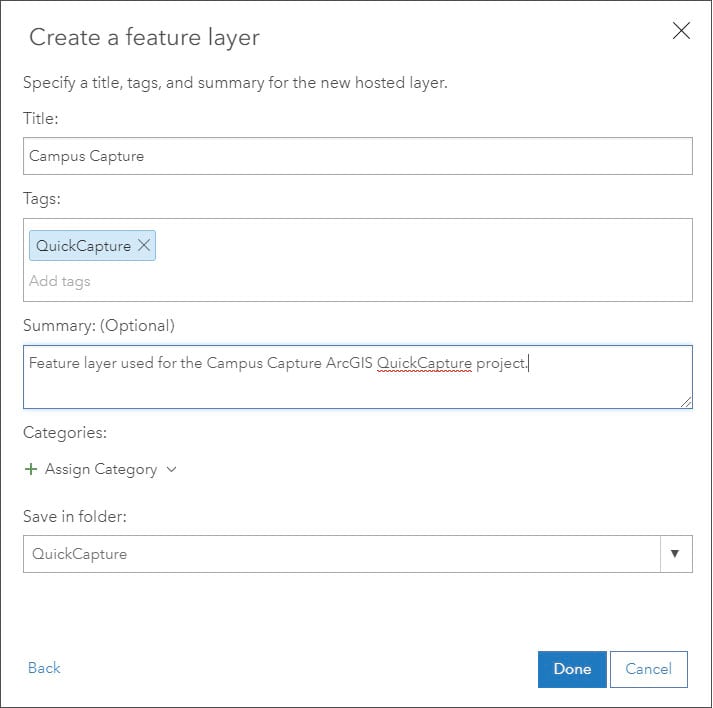Screen dimensions: 713x708
Task: Click the Title field label
Action: [x=41, y=118]
